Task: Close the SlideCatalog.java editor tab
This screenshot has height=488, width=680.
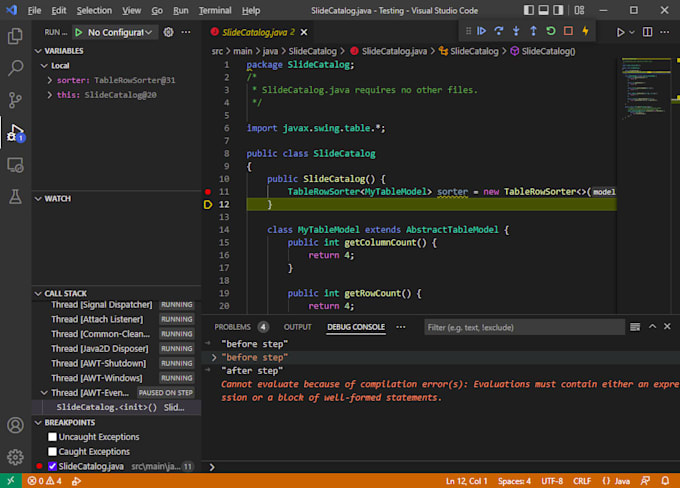Action: 304,32
